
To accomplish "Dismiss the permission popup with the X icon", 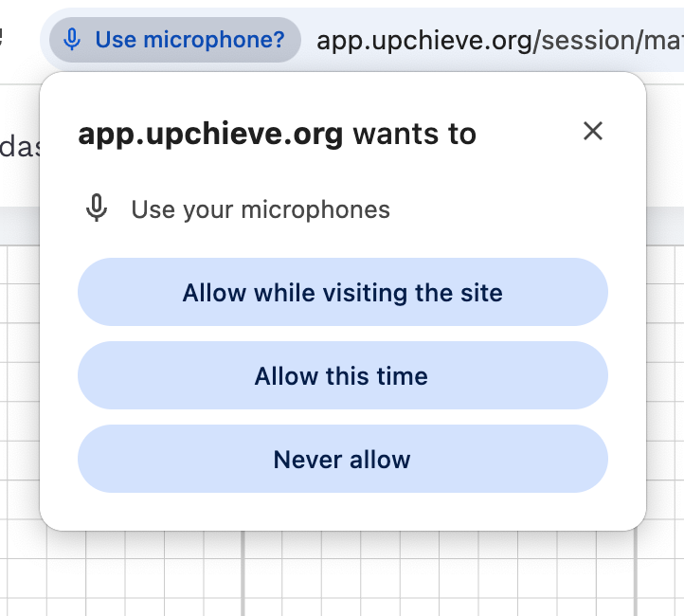I will pos(593,131).
